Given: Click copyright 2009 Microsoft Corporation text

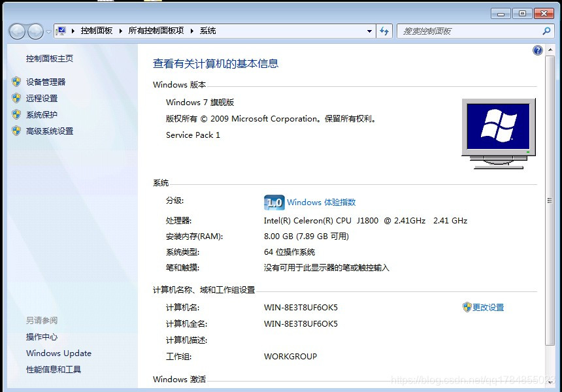Looking at the screenshot, I should [x=271, y=119].
